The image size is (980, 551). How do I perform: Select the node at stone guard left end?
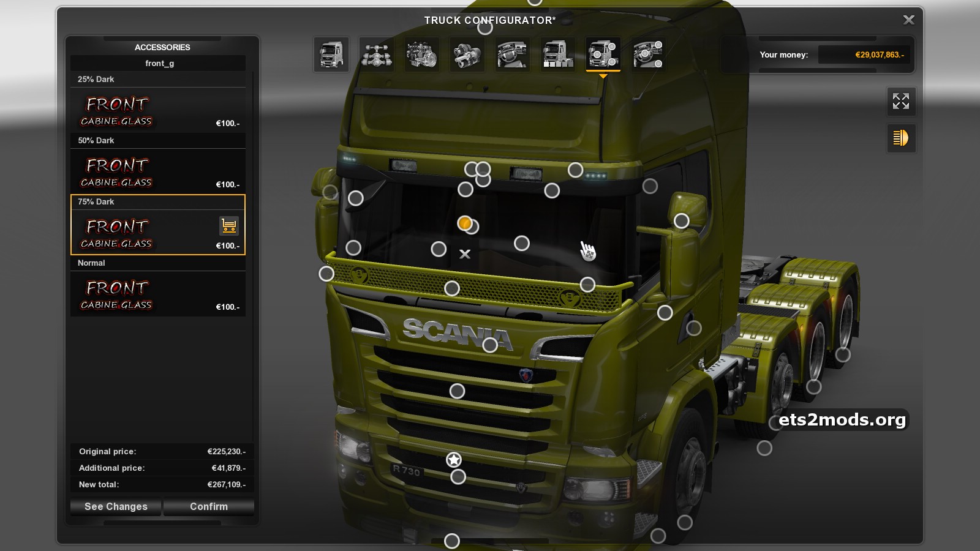(326, 274)
